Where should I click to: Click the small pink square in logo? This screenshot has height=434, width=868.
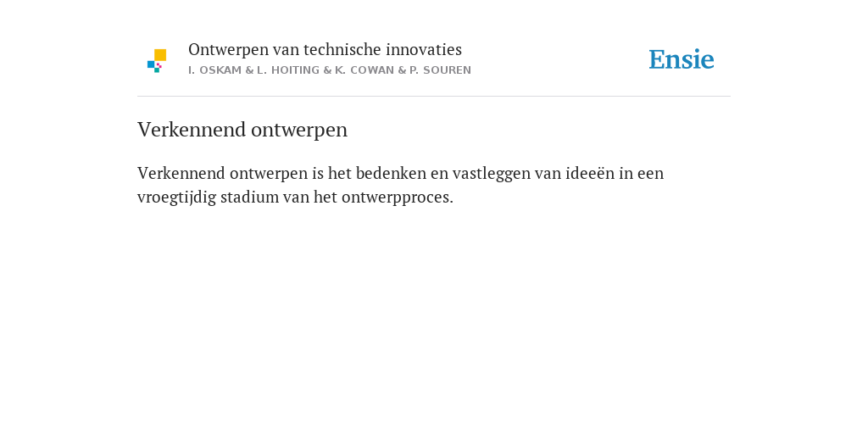pyautogui.click(x=159, y=65)
